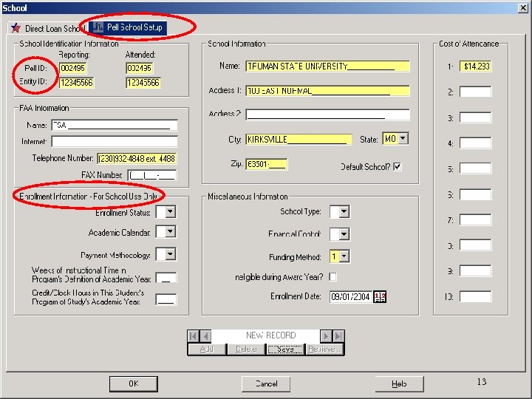Image resolution: width=532 pixels, height=399 pixels.
Task: Click the Zip code field
Action: pos(267,164)
